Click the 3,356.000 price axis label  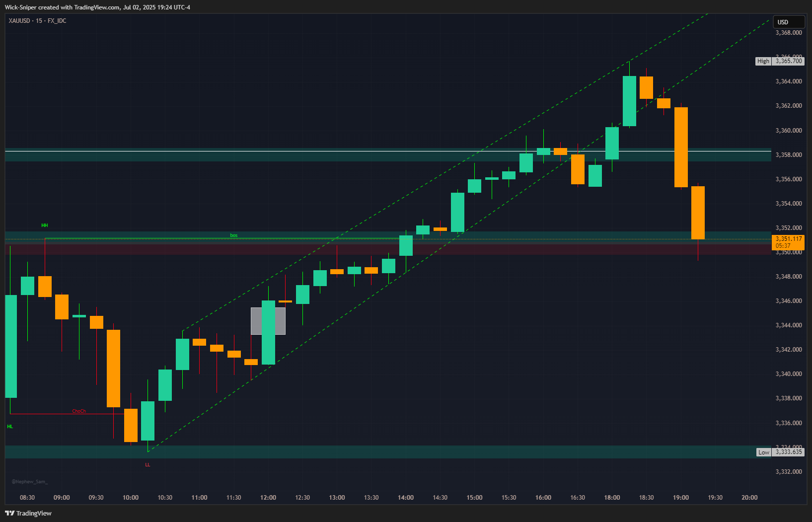click(x=789, y=179)
